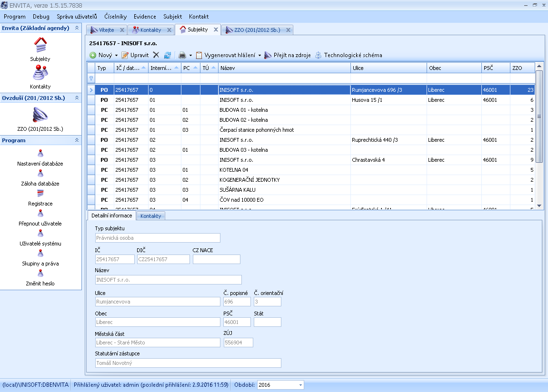Click the Upravit button
The height and width of the screenshot is (392, 548).
135,55
